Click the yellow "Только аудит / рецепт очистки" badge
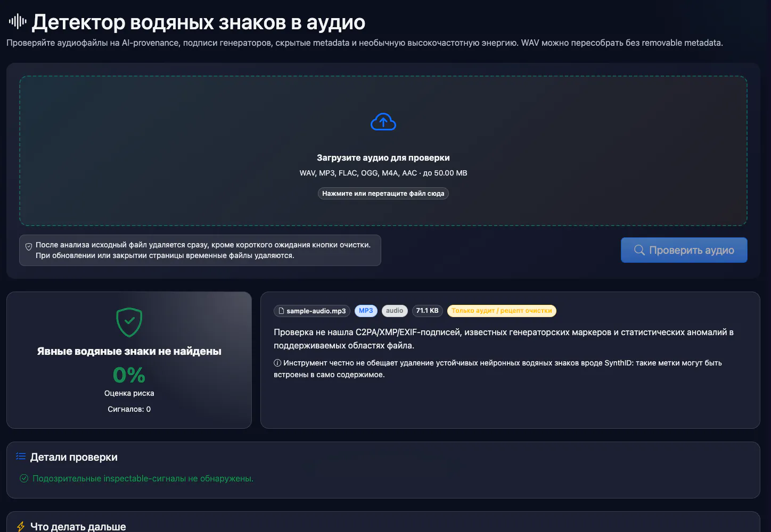Viewport: 771px width, 532px height. [x=502, y=311]
